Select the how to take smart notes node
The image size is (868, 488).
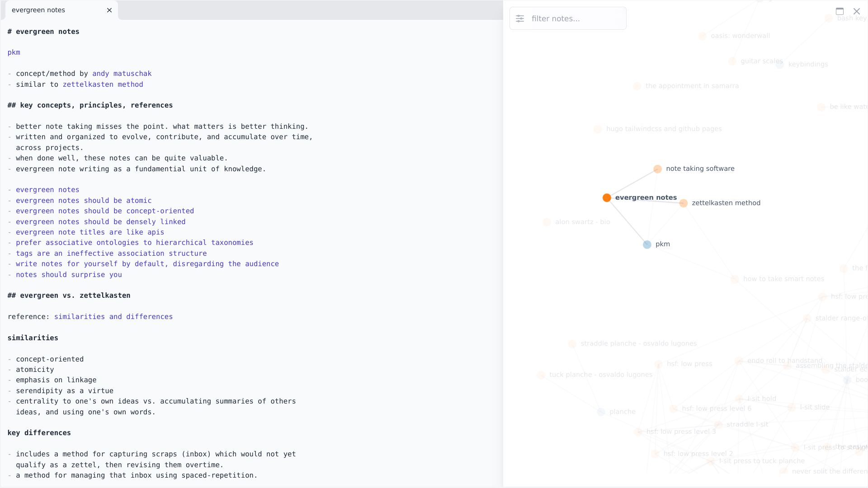734,279
